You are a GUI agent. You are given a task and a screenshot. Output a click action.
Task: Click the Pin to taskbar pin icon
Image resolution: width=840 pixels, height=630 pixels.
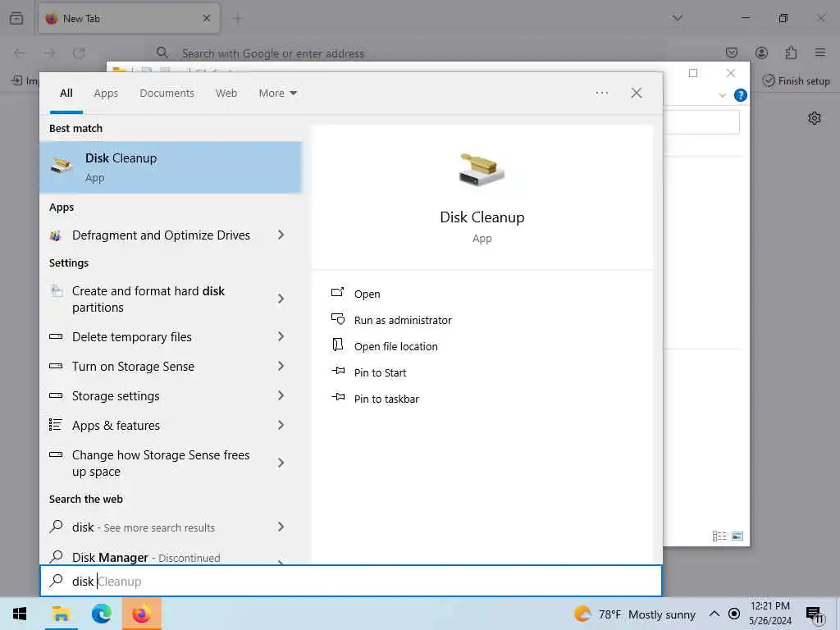click(338, 397)
